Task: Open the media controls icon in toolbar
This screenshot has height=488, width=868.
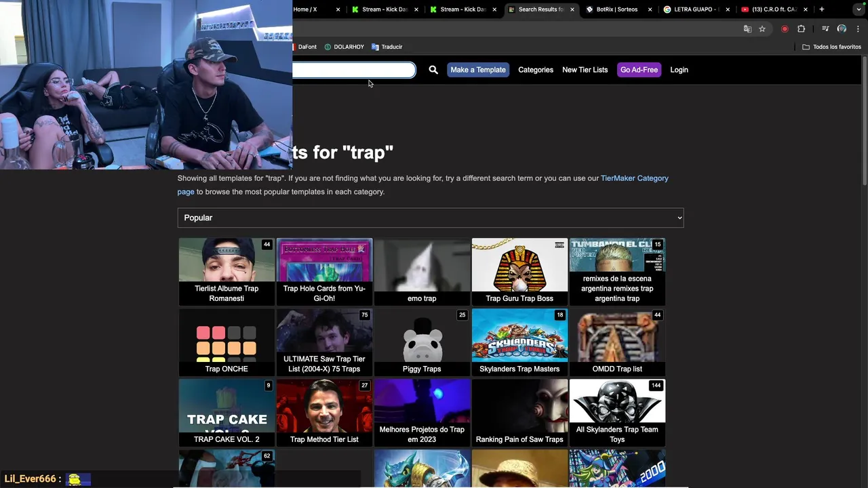Action: [x=825, y=29]
